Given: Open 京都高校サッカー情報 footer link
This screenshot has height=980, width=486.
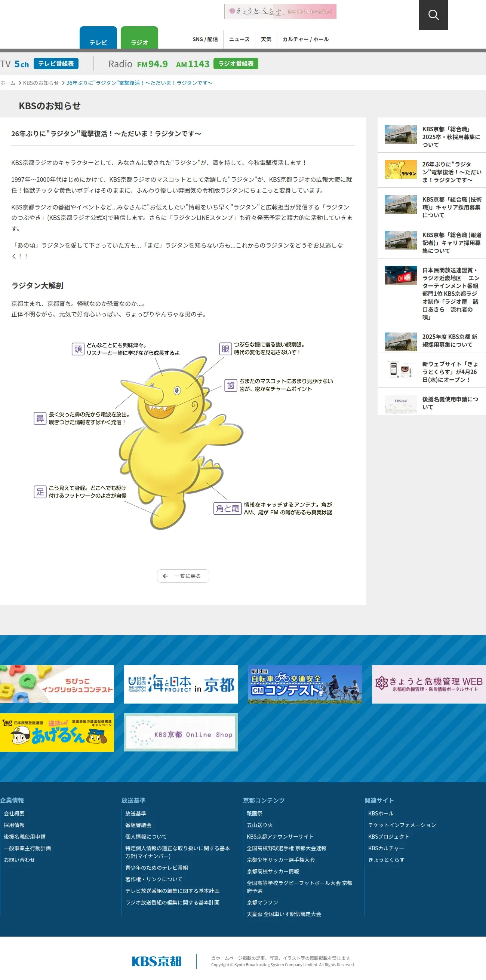Looking at the screenshot, I should point(273,871).
